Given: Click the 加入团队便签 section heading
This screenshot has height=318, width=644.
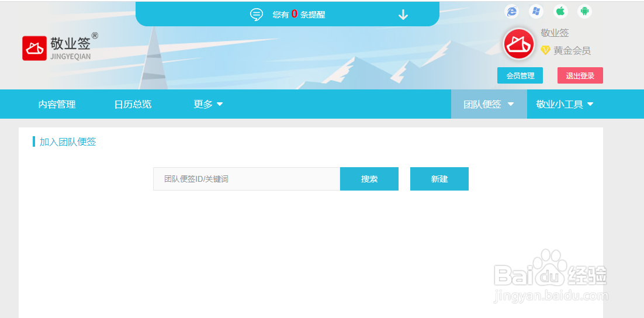Looking at the screenshot, I should pos(68,142).
